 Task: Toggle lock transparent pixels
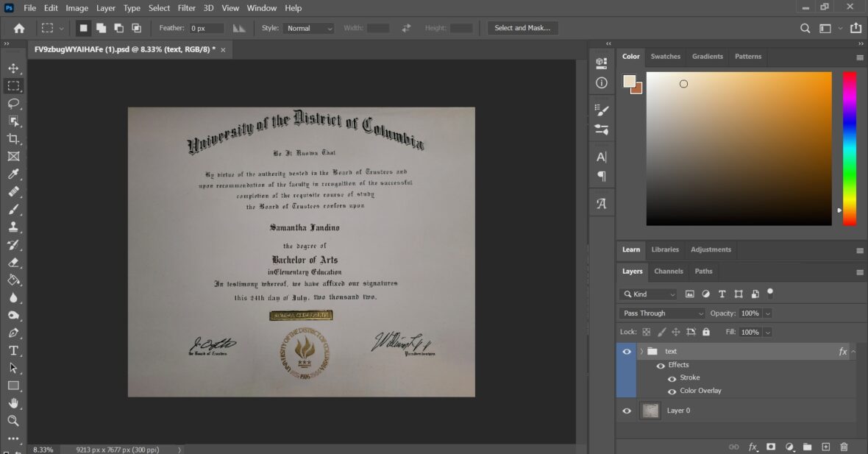646,332
